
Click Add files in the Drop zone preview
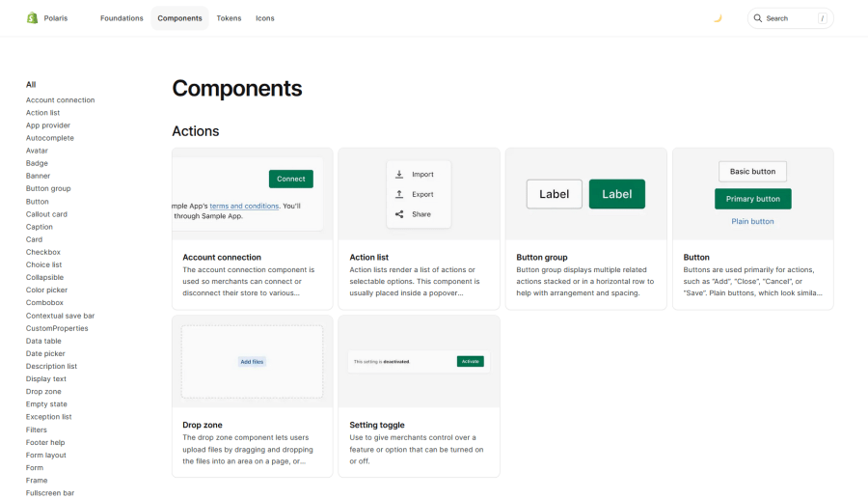(252, 362)
